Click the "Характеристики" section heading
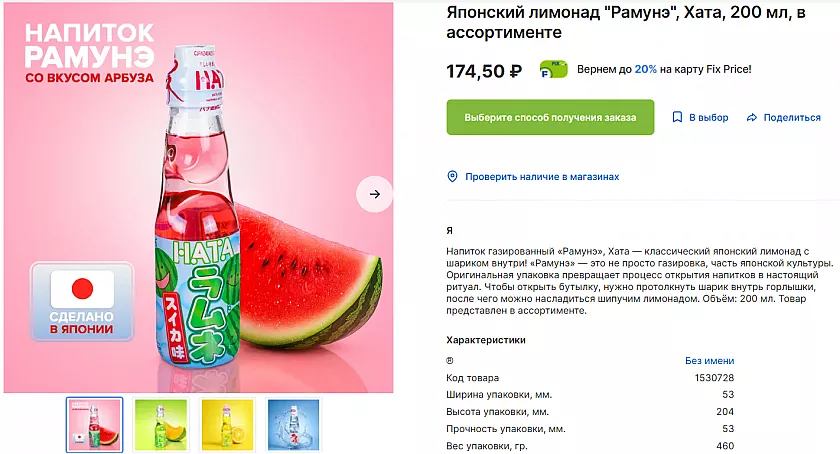Image resolution: width=840 pixels, height=454 pixels. coord(486,340)
